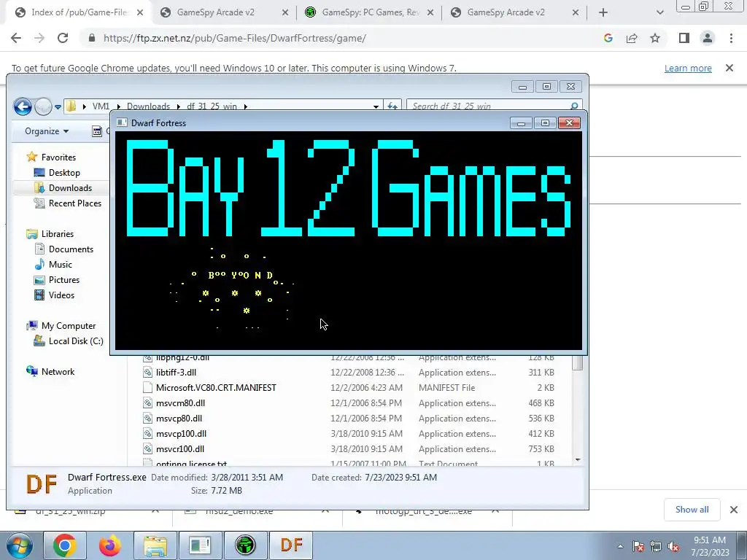Bookmark this page with the star icon
This screenshot has width=747, height=560.
(x=655, y=38)
